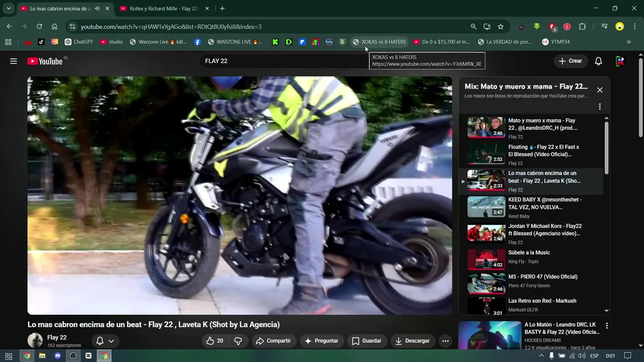Click Descargar to download video
644x362 pixels.
[x=413, y=341]
